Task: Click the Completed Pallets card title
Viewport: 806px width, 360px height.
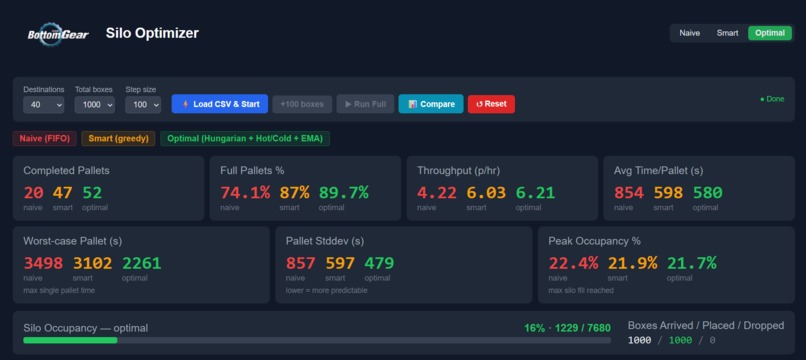Action: pos(66,170)
